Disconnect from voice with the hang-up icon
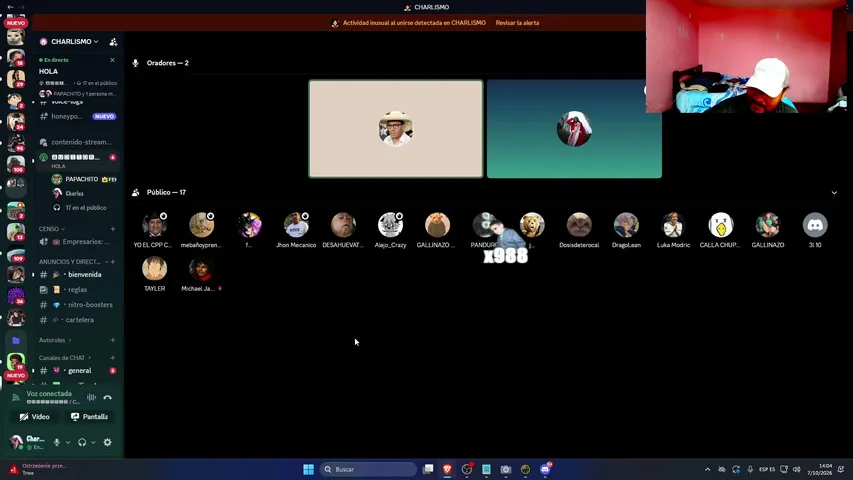Viewport: 853px width, 480px height. pyautogui.click(x=108, y=397)
